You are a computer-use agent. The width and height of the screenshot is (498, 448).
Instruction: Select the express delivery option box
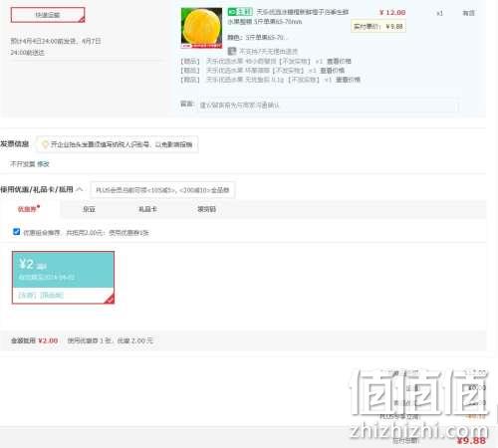48,15
